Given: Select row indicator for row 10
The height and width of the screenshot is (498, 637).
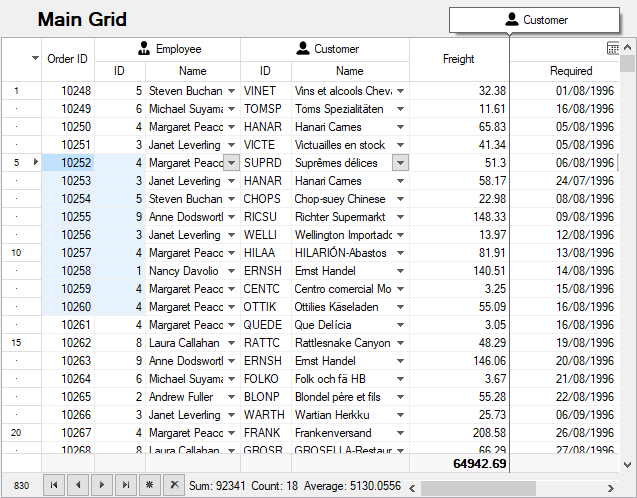Looking at the screenshot, I should (20, 253).
